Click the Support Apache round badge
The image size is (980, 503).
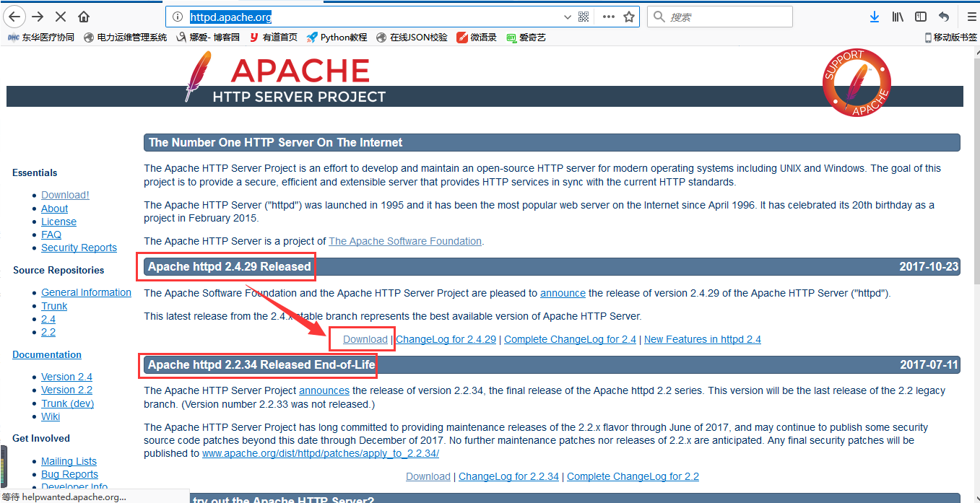[857, 82]
